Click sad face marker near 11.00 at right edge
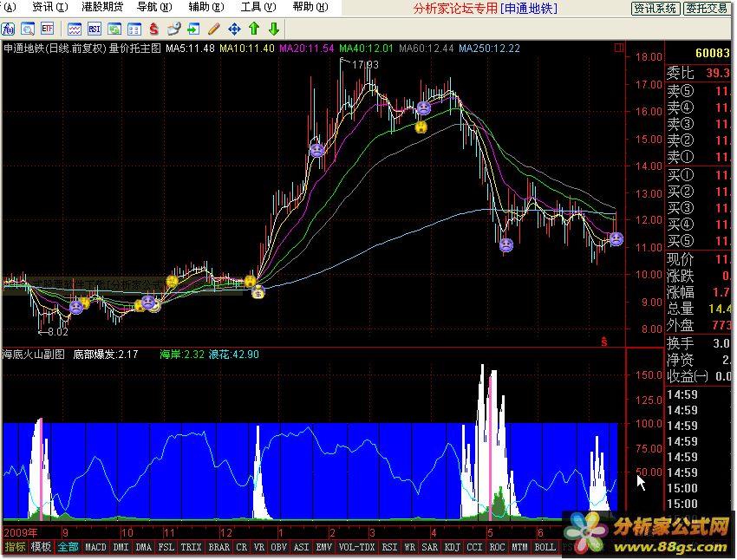This screenshot has height=560, width=737. click(x=616, y=239)
